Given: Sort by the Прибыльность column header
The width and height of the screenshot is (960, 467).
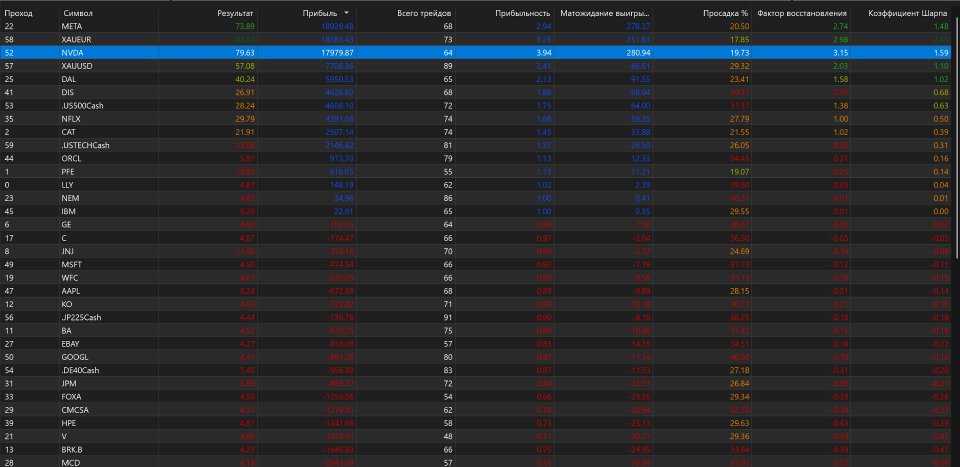Looking at the screenshot, I should [x=523, y=13].
